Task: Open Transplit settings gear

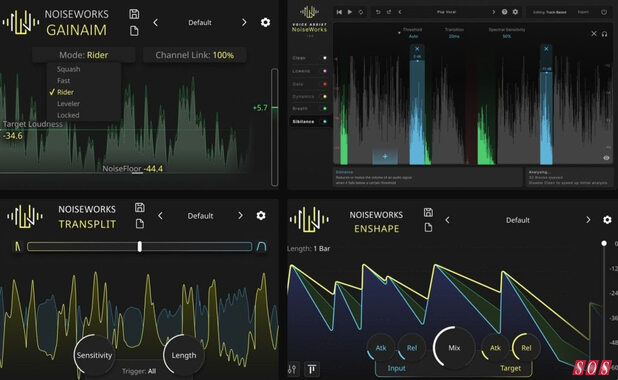Action: point(261,216)
